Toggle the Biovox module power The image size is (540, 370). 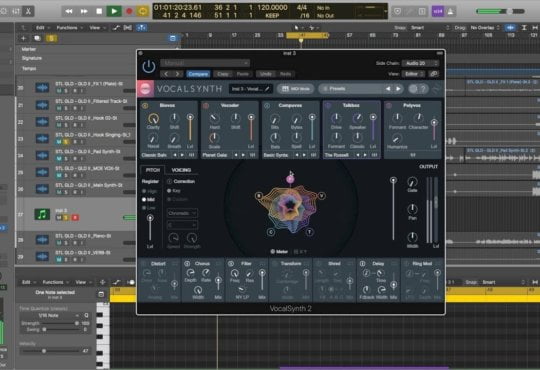145,105
